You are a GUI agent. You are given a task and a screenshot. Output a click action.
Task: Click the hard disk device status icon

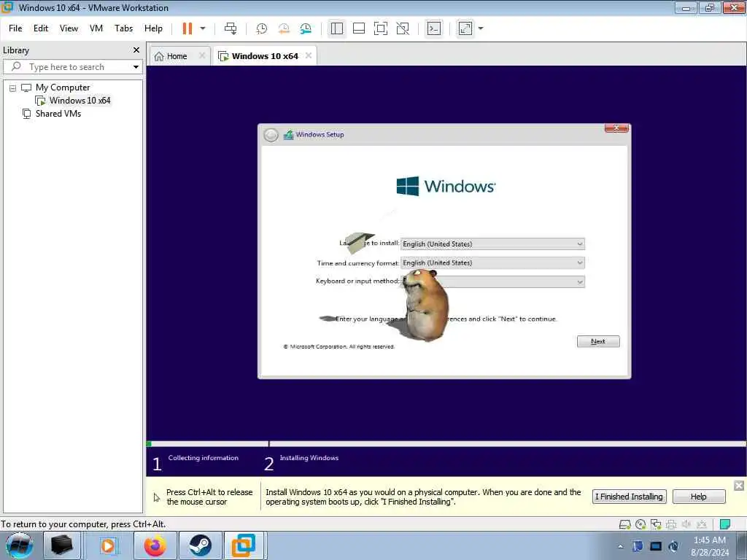click(624, 525)
